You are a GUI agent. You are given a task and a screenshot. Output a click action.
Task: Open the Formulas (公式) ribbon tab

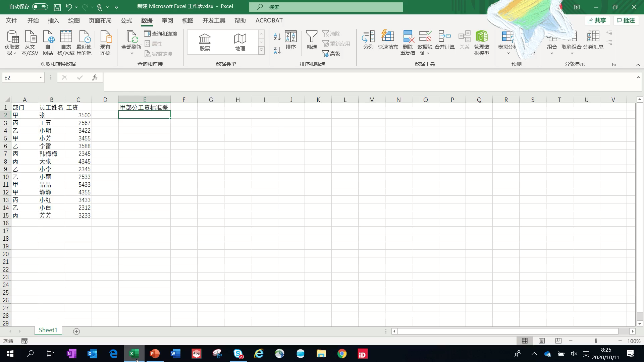tap(126, 20)
